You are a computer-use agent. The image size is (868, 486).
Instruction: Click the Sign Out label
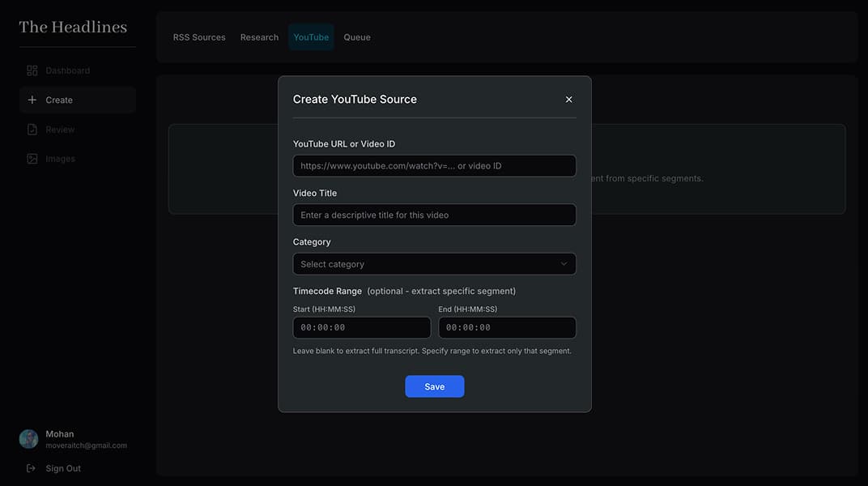(x=62, y=467)
